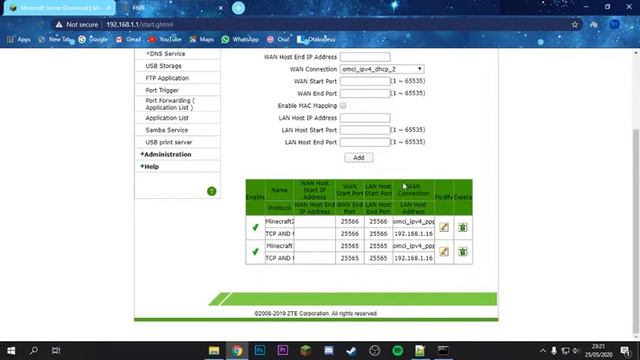Open the Chrome profile avatar

[x=614, y=24]
